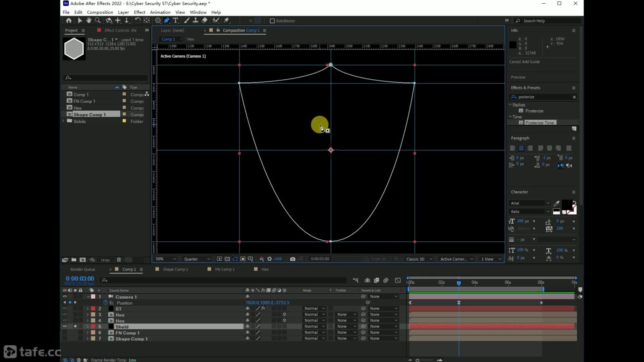Enable motion blur switch in timeline header
644x362 pixels.
coord(386,280)
